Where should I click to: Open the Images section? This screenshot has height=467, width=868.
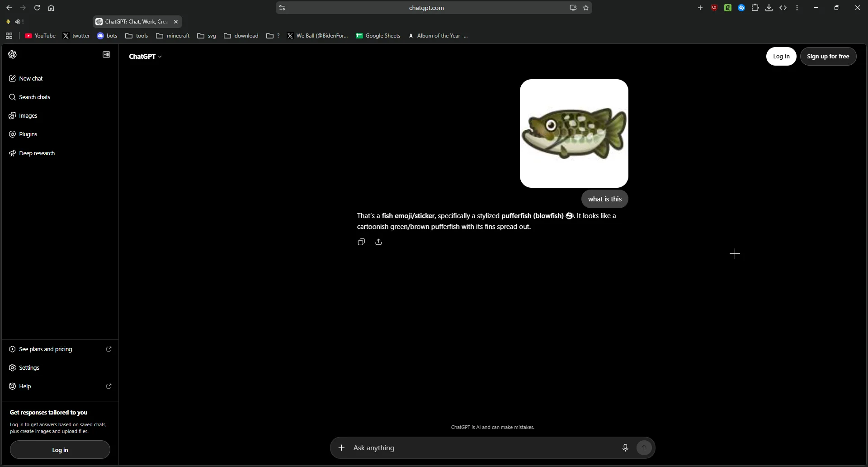click(60, 115)
